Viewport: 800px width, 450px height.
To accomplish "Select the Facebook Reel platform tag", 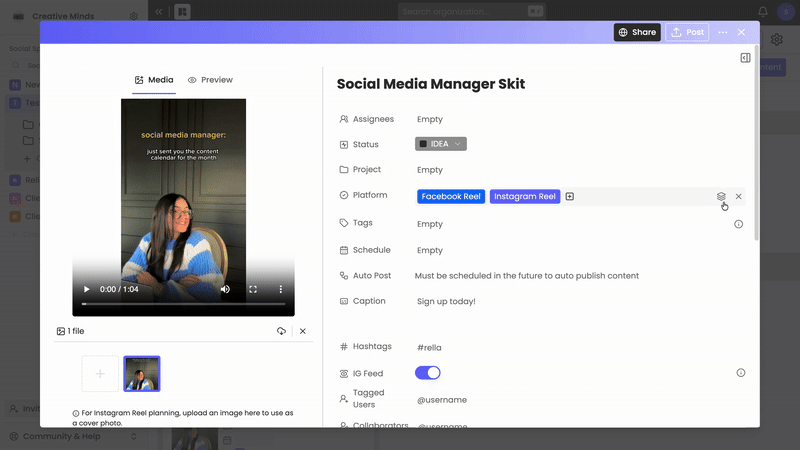I will coord(451,196).
